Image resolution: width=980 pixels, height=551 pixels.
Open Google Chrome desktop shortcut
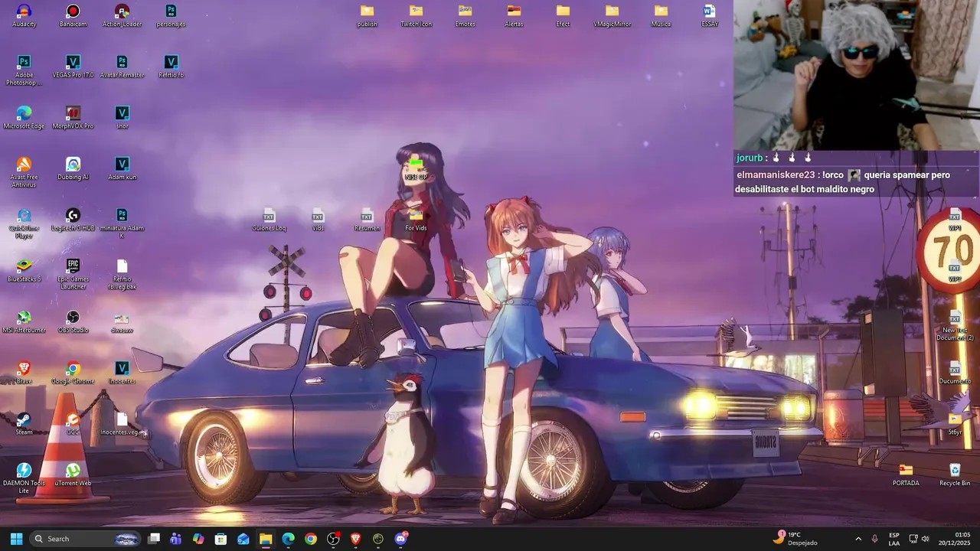point(73,373)
